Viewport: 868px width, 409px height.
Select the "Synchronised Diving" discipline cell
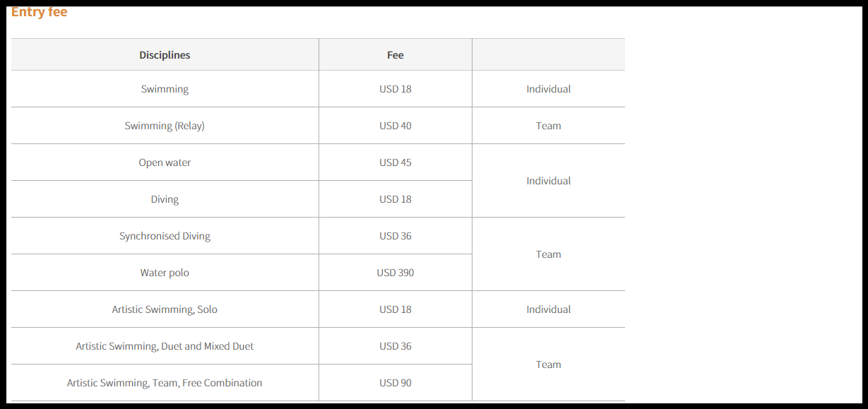pyautogui.click(x=165, y=236)
